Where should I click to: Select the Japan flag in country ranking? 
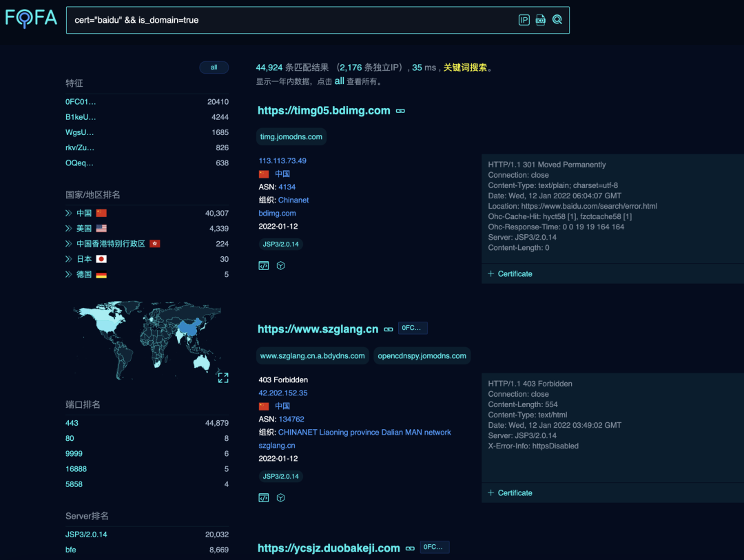point(101,259)
